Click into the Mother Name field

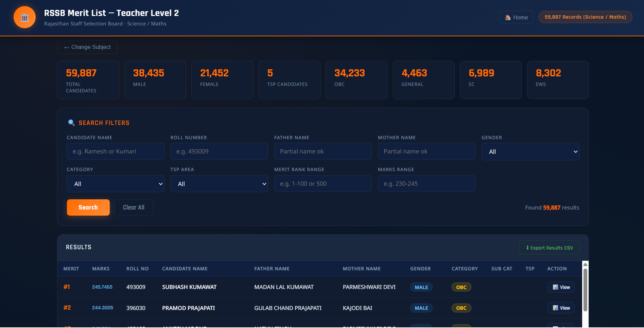pos(427,151)
